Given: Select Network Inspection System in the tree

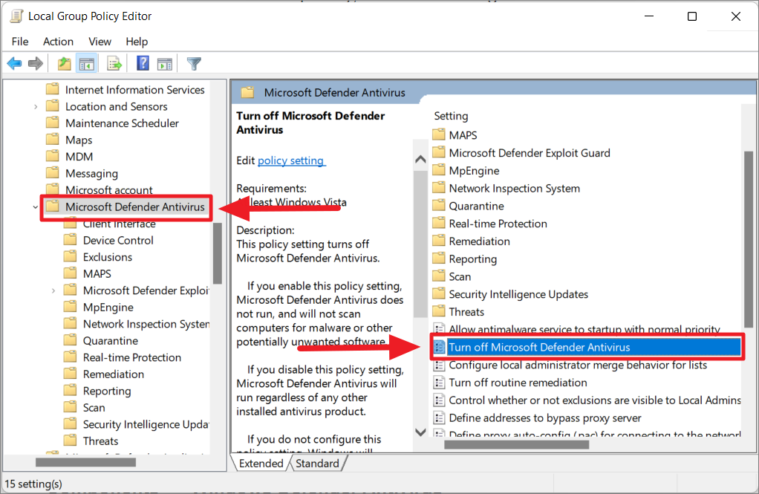Looking at the screenshot, I should pos(146,324).
